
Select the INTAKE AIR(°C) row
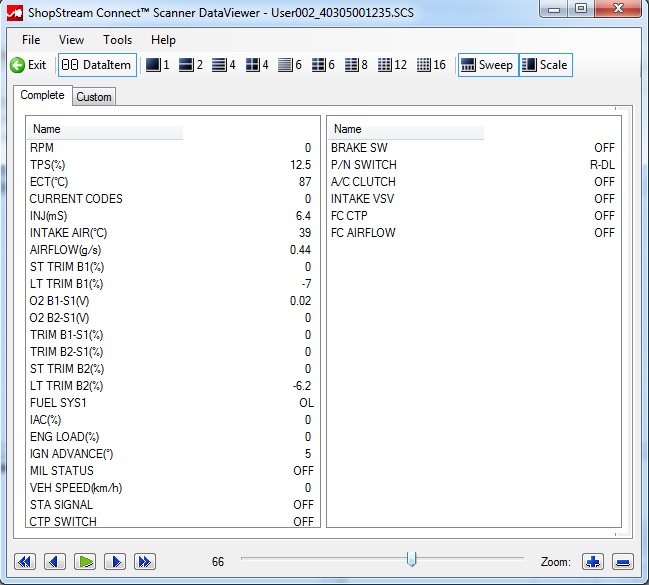(x=173, y=233)
